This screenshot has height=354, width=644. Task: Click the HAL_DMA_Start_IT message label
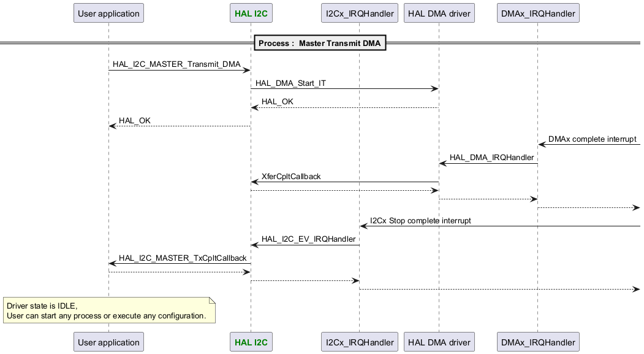point(291,83)
